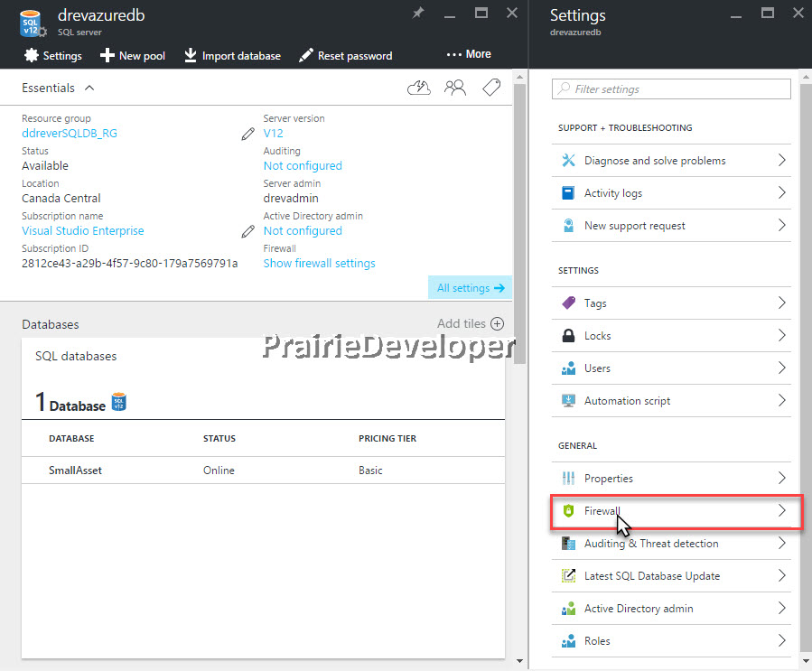This screenshot has height=671, width=812.
Task: Click the Locks padlock icon
Action: click(569, 336)
